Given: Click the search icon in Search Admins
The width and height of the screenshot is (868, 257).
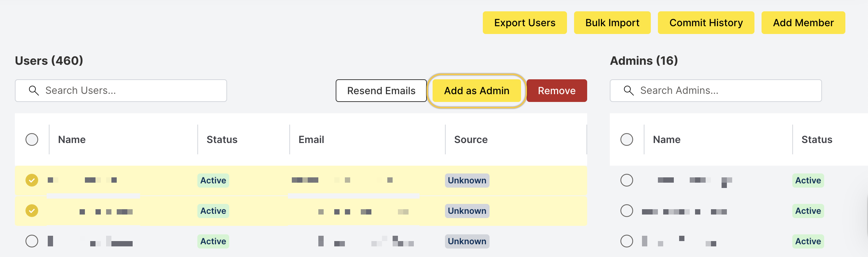Looking at the screenshot, I should click(629, 91).
